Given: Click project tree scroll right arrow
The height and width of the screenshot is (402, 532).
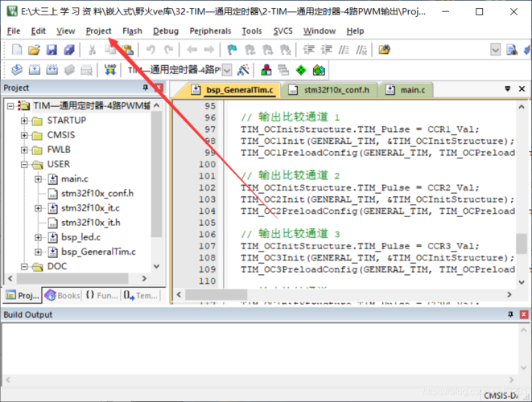Looking at the screenshot, I should point(144,278).
